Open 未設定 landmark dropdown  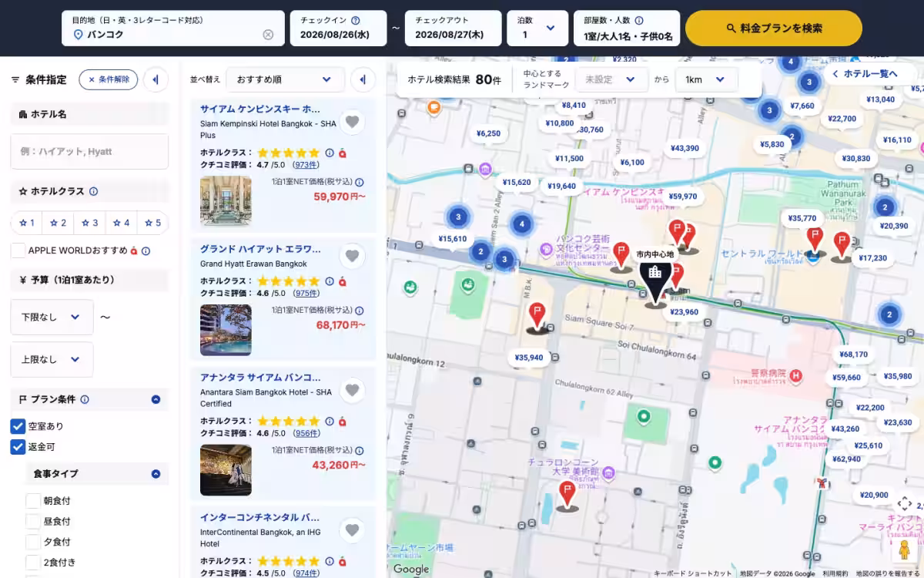(x=611, y=79)
